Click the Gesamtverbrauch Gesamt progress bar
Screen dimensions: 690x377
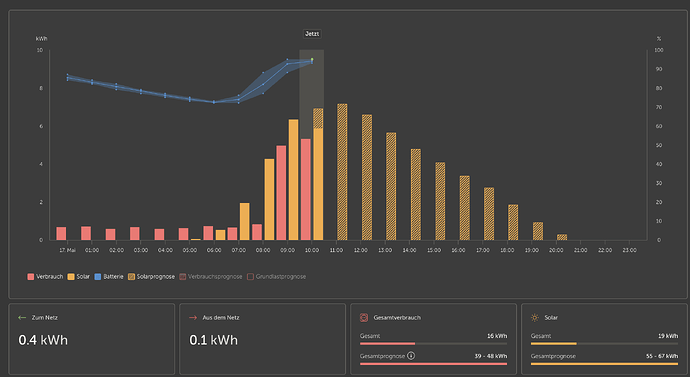point(433,344)
